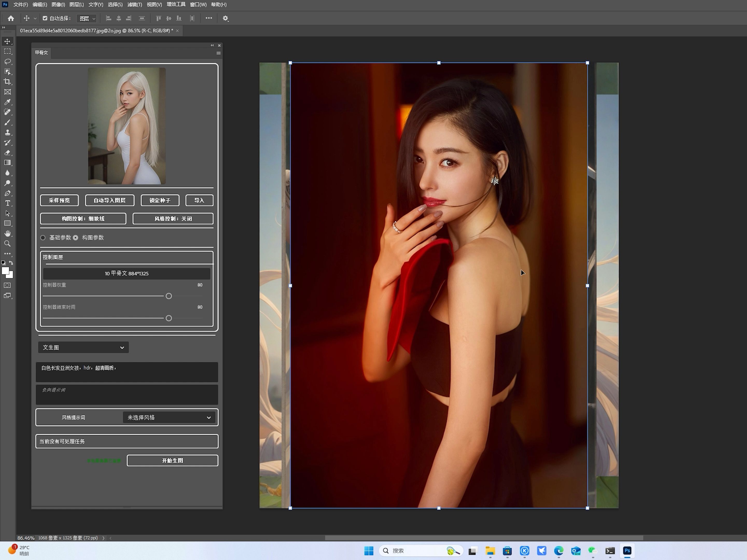This screenshot has width=747, height=560.
Task: Open the 滤镜(T) menu
Action: pos(135,4)
